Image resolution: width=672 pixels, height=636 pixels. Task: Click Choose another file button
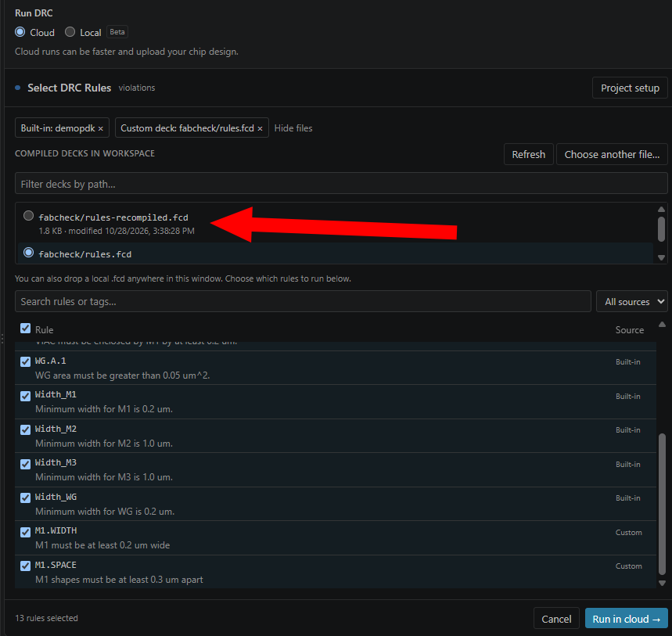point(612,154)
